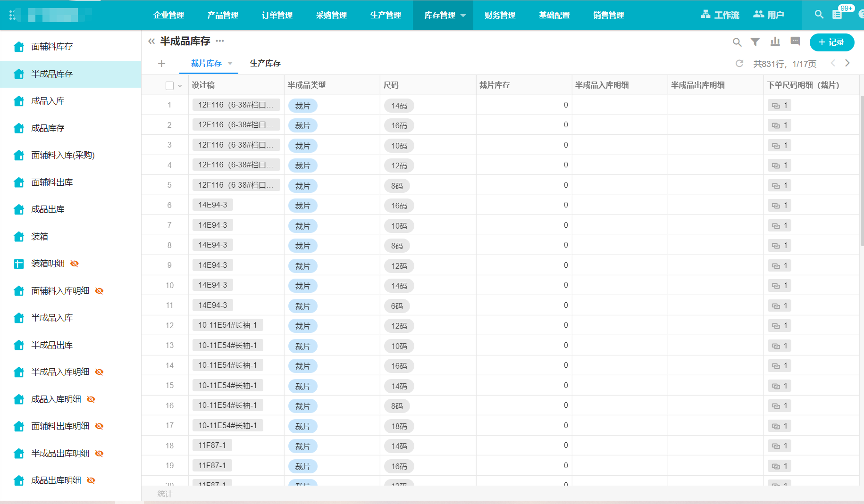Image resolution: width=864 pixels, height=504 pixels.
Task: Open dropdown arrow on 裁片库存 tab
Action: pyautogui.click(x=230, y=64)
